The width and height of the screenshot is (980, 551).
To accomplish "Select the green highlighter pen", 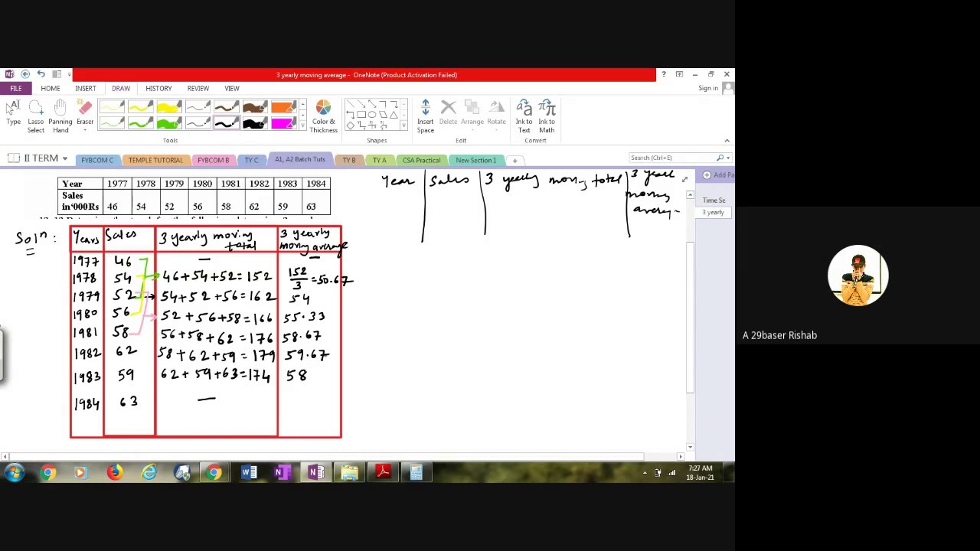I will pos(168,123).
